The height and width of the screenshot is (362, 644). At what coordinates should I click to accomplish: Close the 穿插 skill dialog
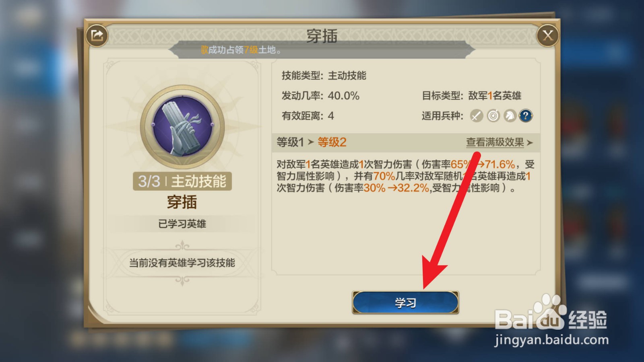click(548, 35)
